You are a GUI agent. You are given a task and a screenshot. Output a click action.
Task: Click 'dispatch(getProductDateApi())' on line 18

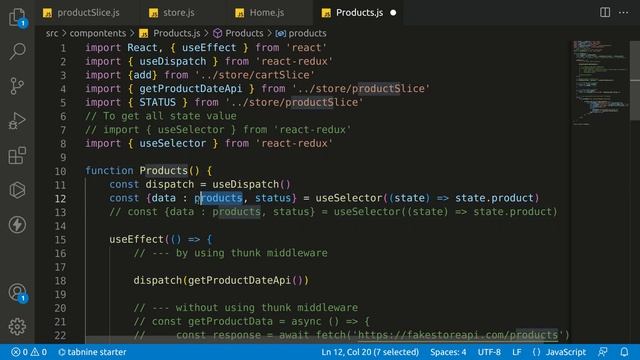tap(221, 280)
